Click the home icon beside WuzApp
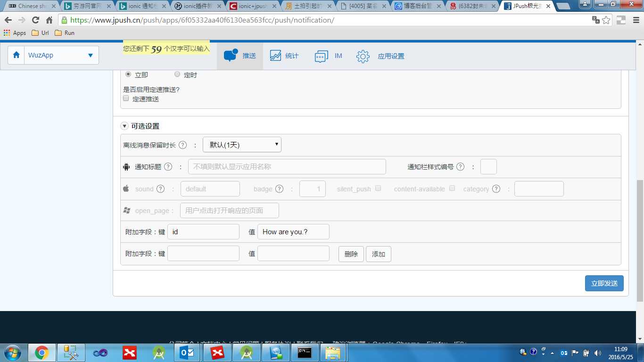644x362 pixels. pos(17,55)
